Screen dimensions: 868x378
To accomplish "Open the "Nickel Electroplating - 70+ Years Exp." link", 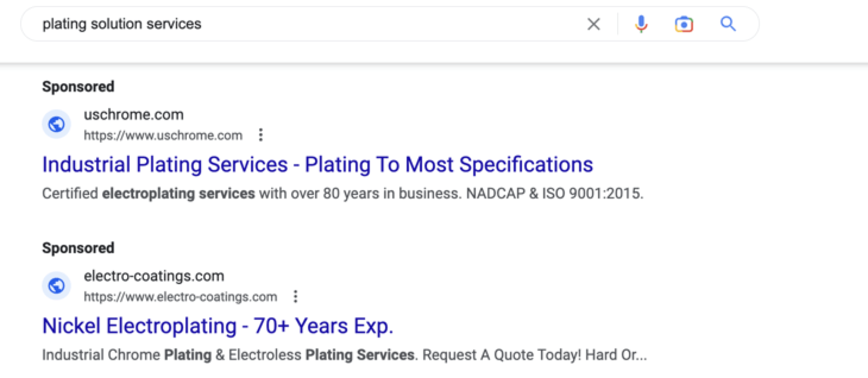I will click(218, 326).
